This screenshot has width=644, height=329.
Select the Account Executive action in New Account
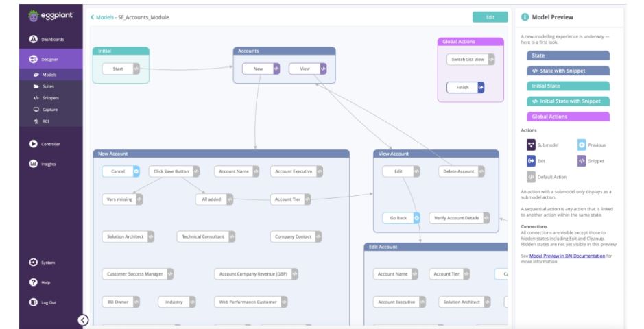tap(296, 171)
